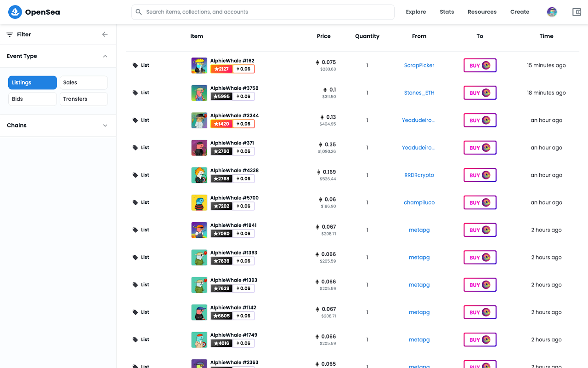Click the star rarity badge on AlphieWhale #162
Image resolution: width=588 pixels, height=368 pixels.
click(221, 69)
